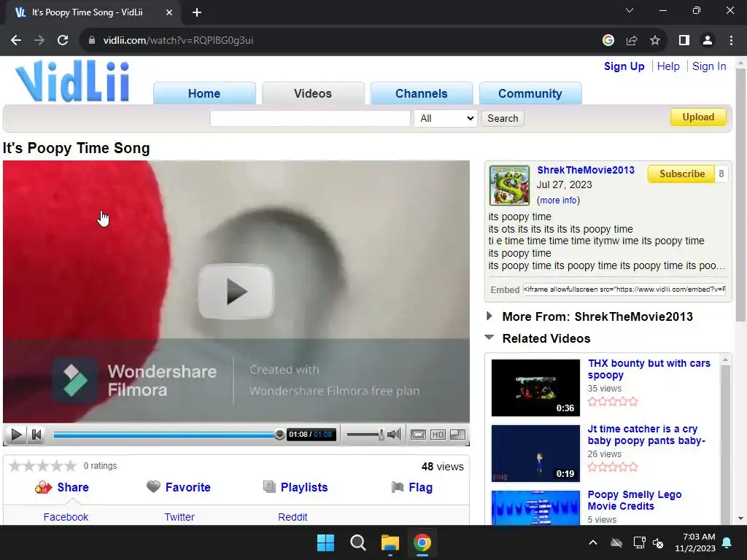Click the VidLii logo
This screenshot has width=747, height=560.
tap(72, 81)
